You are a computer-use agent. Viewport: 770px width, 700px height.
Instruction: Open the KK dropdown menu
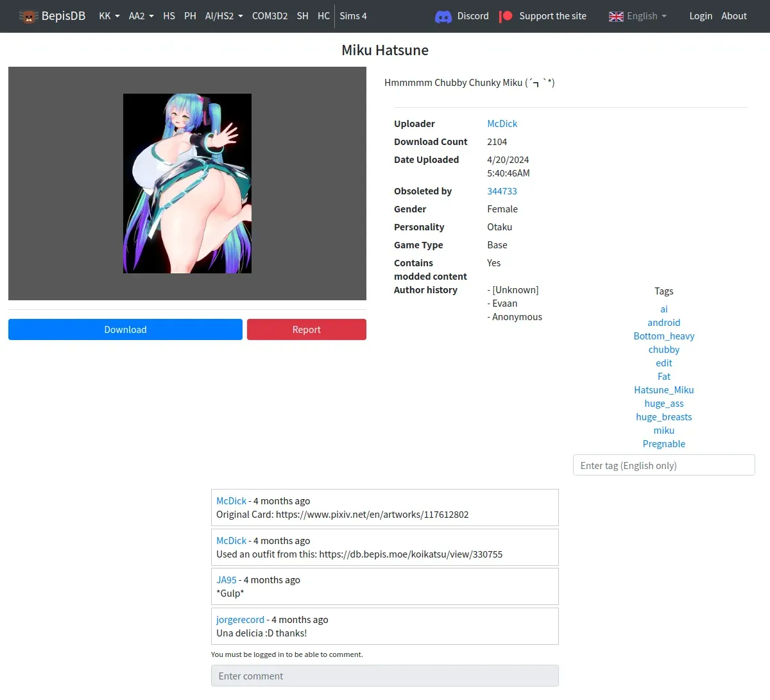109,16
